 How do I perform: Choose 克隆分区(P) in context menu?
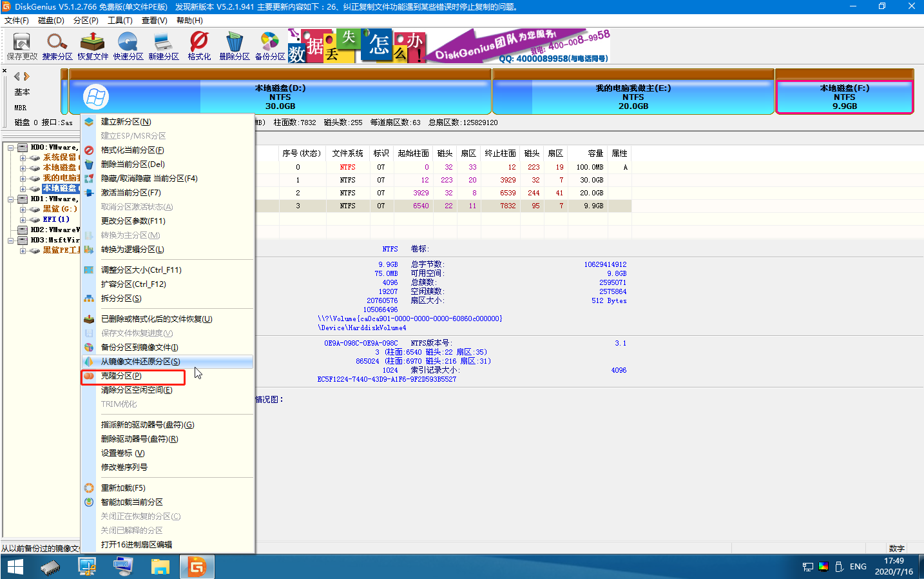coord(168,376)
